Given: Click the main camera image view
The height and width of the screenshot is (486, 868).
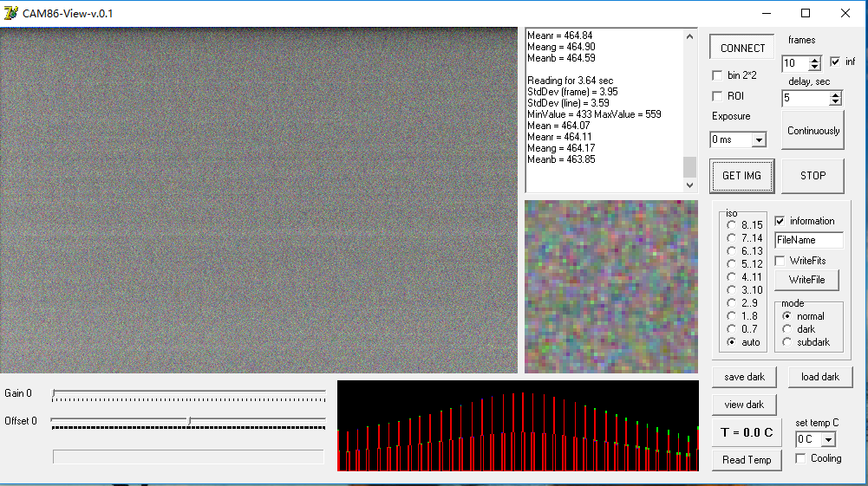Looking at the screenshot, I should 258,200.
